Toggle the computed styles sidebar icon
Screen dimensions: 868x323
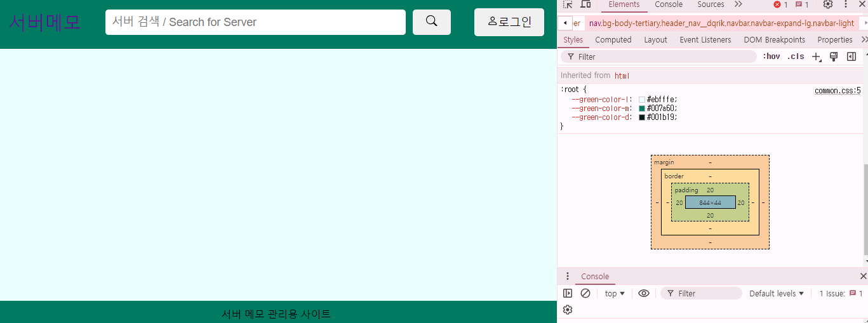(851, 56)
